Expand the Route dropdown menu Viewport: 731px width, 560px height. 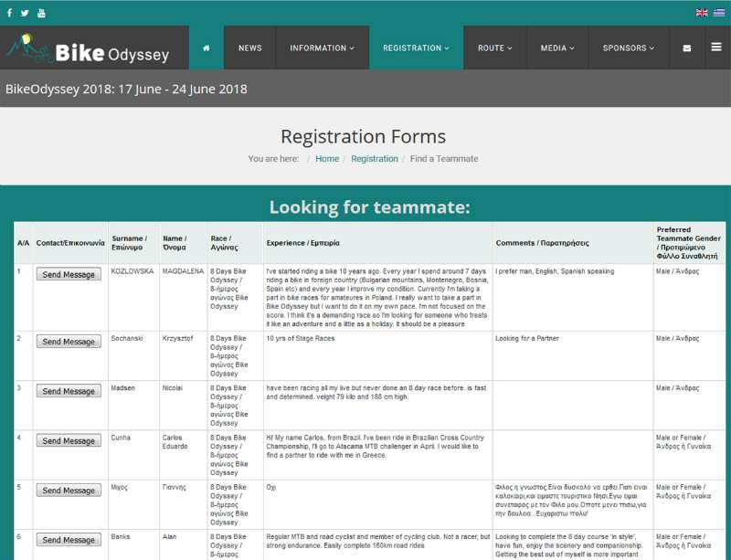[495, 48]
